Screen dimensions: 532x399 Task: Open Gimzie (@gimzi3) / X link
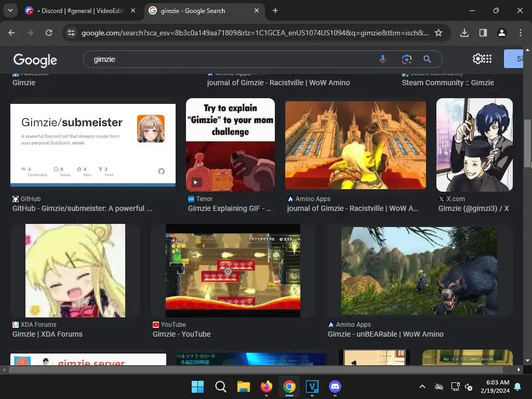point(474,208)
